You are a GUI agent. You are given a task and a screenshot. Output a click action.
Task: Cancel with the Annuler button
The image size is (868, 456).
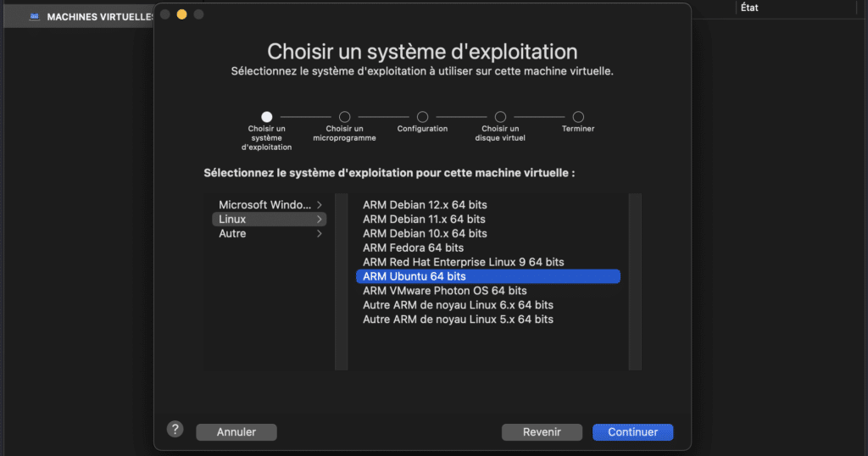click(236, 432)
